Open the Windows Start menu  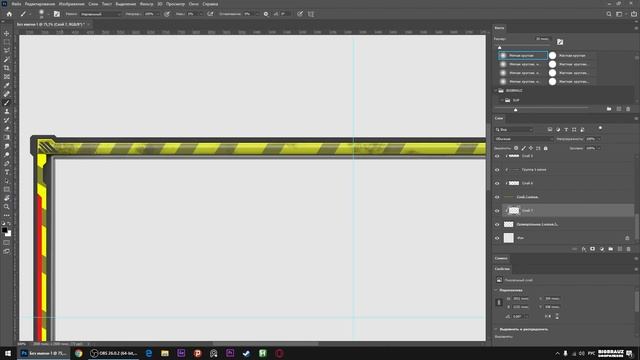click(8, 353)
